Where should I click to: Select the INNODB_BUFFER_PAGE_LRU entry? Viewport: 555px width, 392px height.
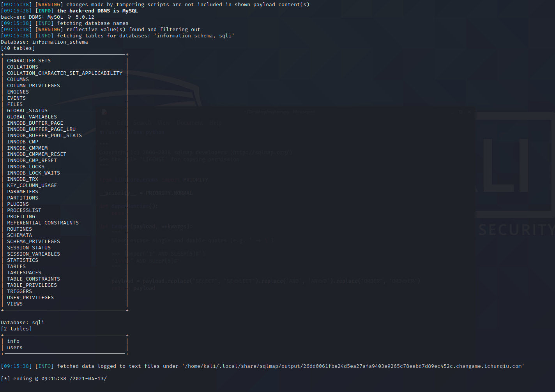pyautogui.click(x=41, y=129)
